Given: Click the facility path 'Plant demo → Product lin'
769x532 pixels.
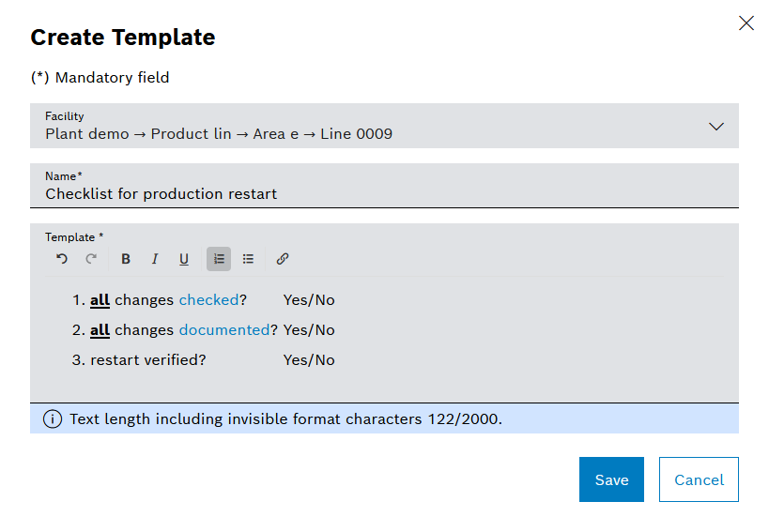Looking at the screenshot, I should (138, 134).
